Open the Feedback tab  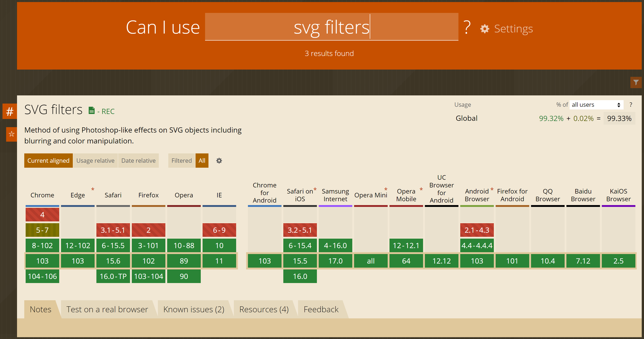321,309
